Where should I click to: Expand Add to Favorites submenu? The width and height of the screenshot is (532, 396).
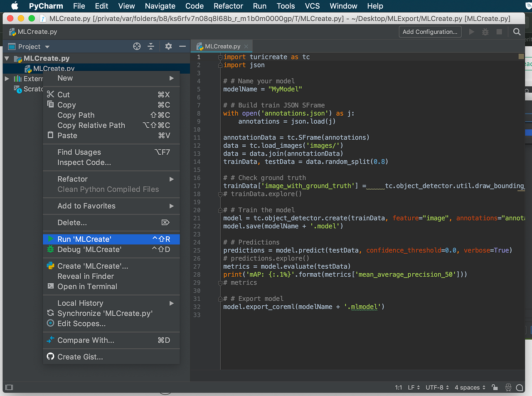(x=111, y=206)
